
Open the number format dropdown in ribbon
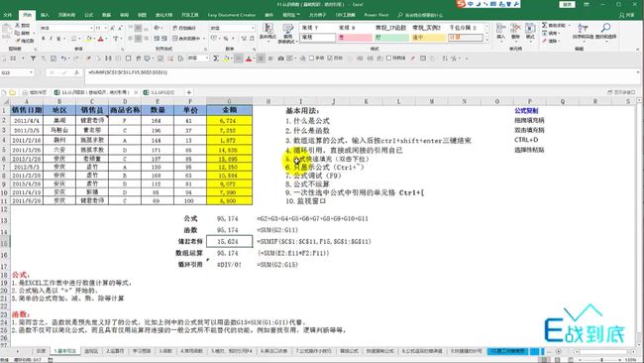(x=253, y=28)
